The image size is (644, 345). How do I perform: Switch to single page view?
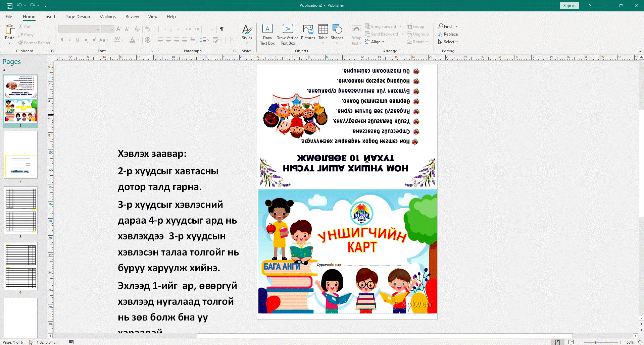pyautogui.click(x=557, y=342)
